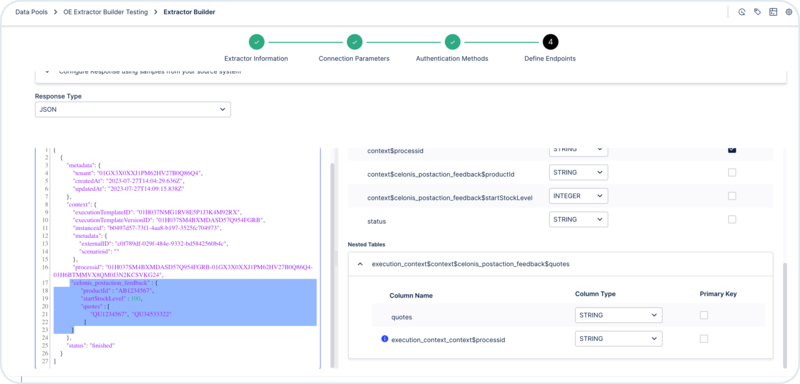This screenshot has height=384, width=800.
Task: Check primary key for startStockLevel row
Action: pyautogui.click(x=732, y=196)
